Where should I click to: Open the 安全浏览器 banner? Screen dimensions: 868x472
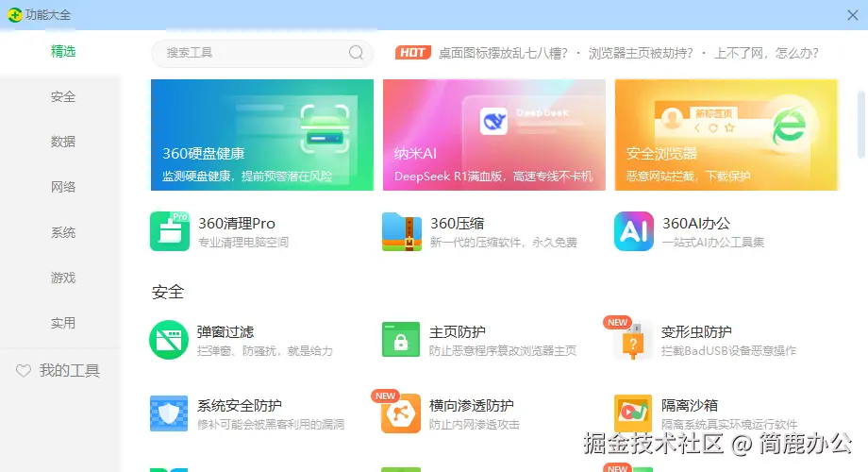click(x=726, y=135)
